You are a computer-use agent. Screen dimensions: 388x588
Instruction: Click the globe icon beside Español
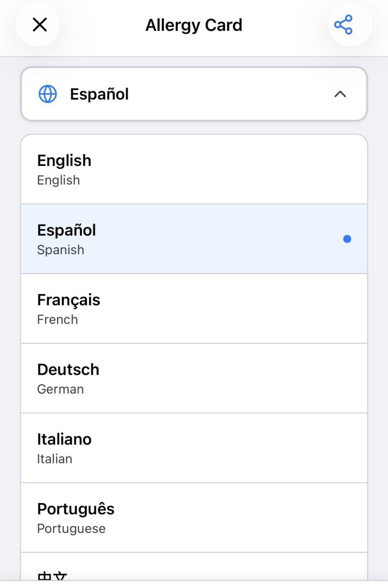click(x=47, y=94)
